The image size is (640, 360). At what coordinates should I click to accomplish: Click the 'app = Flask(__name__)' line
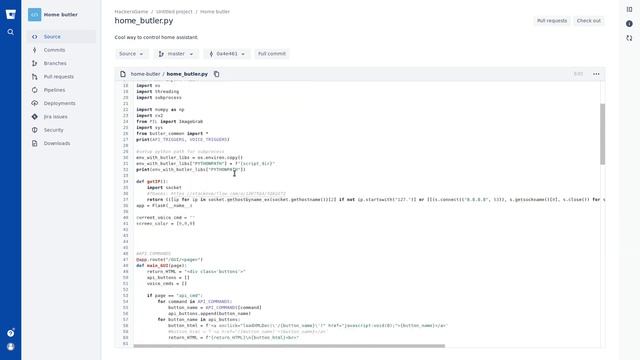pos(164,206)
